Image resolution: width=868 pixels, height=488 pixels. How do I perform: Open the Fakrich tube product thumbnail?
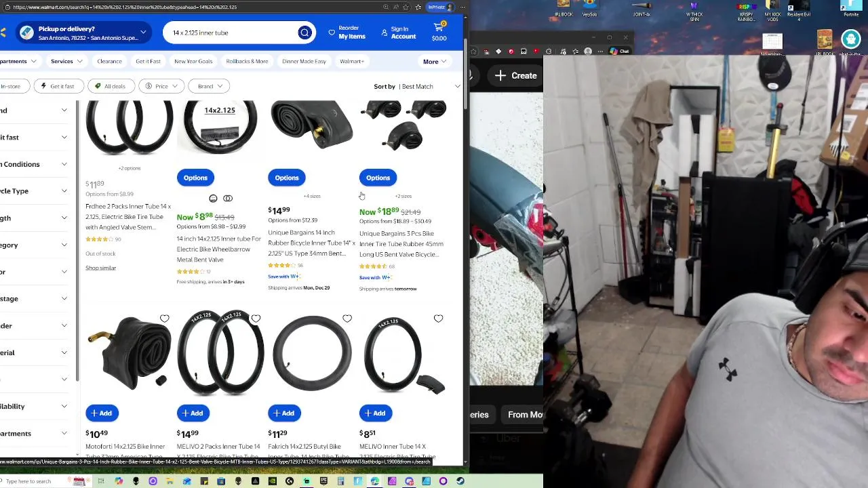[312, 353]
